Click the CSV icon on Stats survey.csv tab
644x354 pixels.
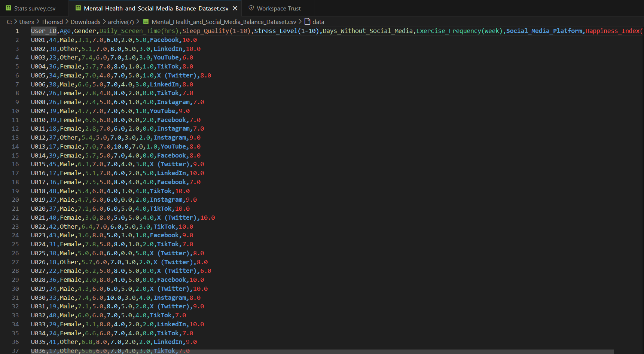coord(9,8)
